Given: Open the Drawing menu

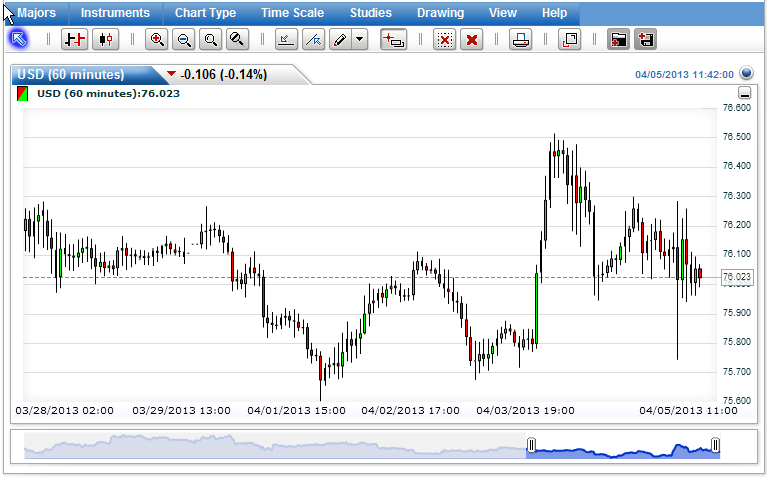Looking at the screenshot, I should [x=440, y=13].
